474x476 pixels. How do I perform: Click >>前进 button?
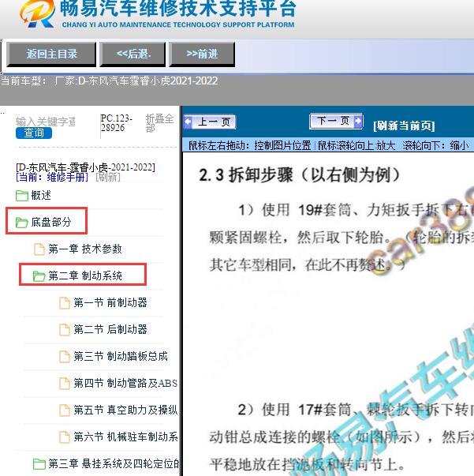point(202,54)
